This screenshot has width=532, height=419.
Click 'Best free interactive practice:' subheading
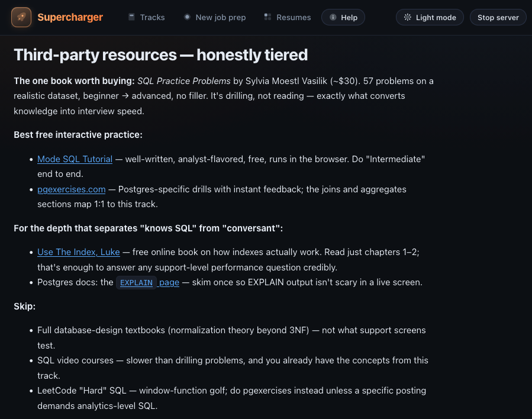(78, 135)
